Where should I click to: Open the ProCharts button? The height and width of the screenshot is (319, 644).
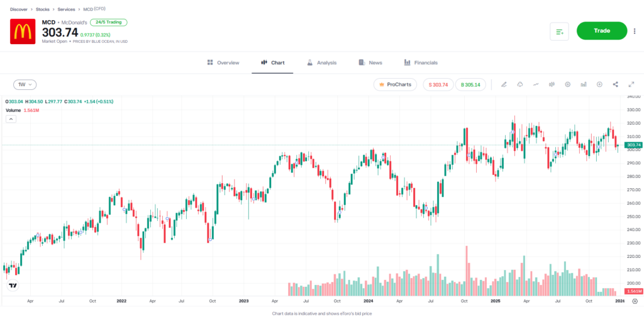click(395, 84)
